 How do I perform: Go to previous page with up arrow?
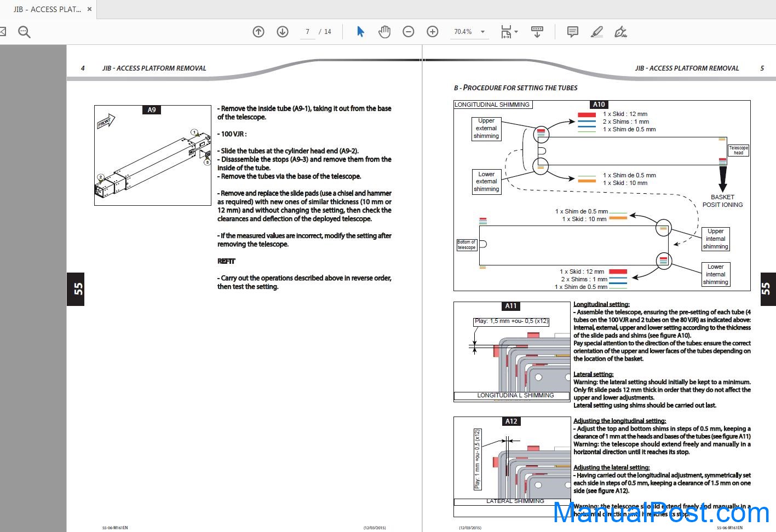point(258,32)
